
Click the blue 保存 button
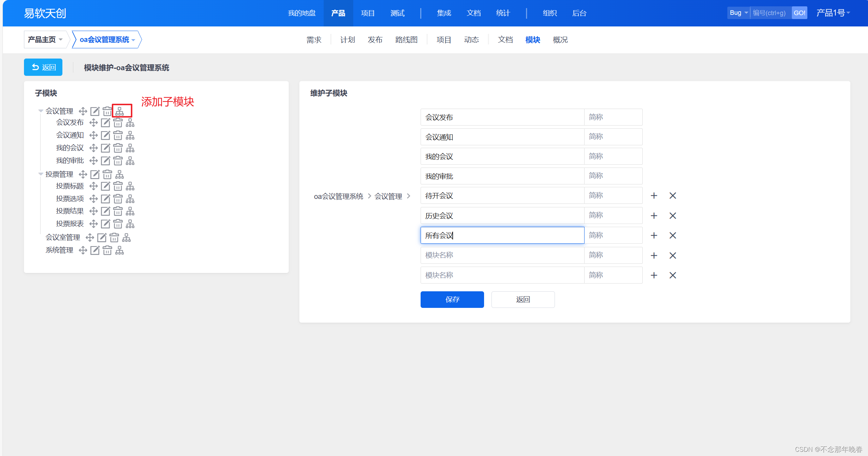[452, 299]
